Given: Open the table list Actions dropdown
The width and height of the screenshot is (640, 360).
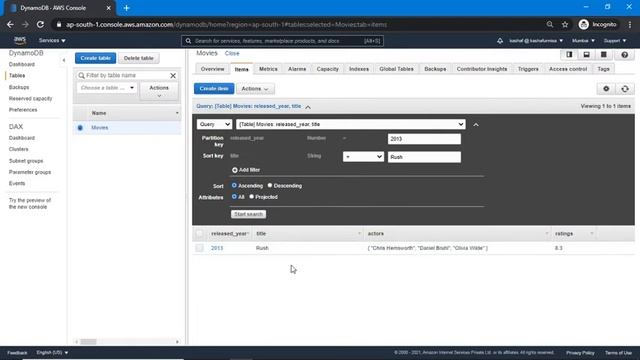Looking at the screenshot, I should tap(159, 91).
